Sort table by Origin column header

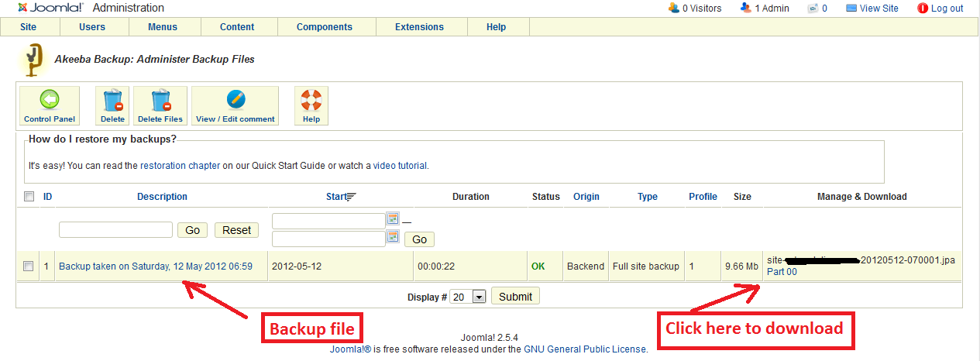coord(586,197)
